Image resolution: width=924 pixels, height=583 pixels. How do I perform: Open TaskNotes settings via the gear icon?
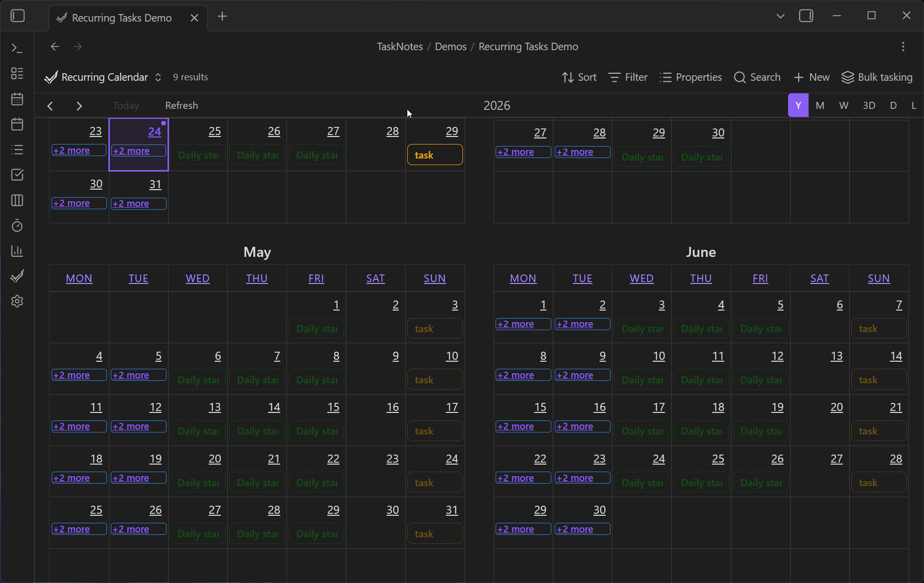tap(17, 301)
